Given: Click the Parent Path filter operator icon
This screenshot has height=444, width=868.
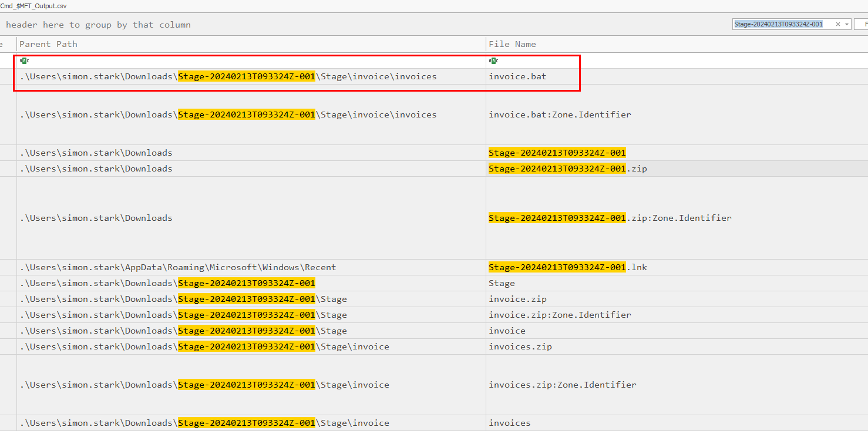Looking at the screenshot, I should pyautogui.click(x=23, y=60).
